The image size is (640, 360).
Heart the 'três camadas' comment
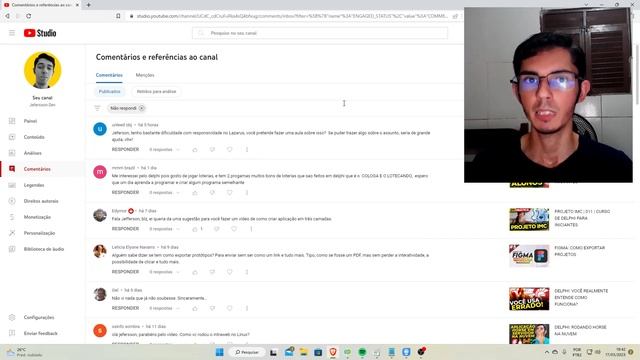click(234, 229)
